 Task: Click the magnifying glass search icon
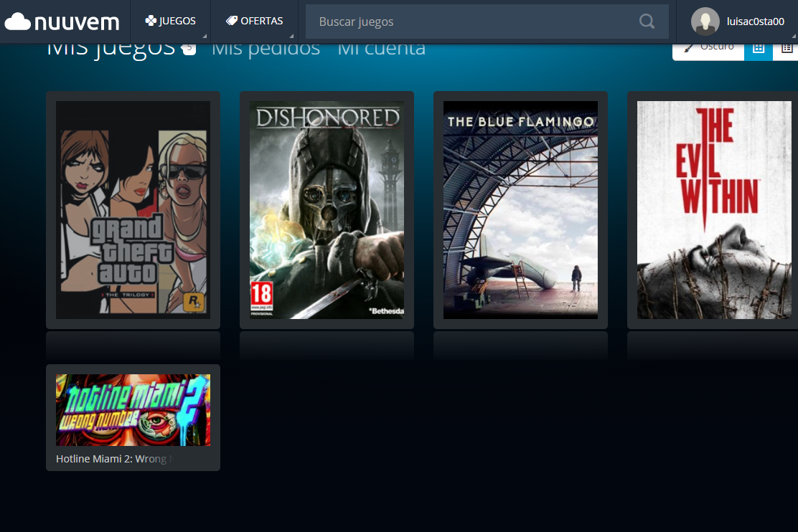point(647,22)
